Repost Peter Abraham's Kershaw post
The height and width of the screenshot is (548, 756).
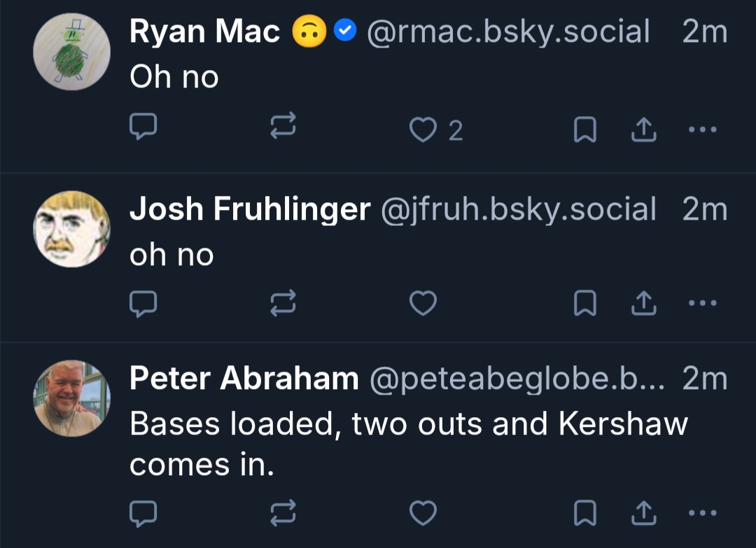click(x=283, y=514)
